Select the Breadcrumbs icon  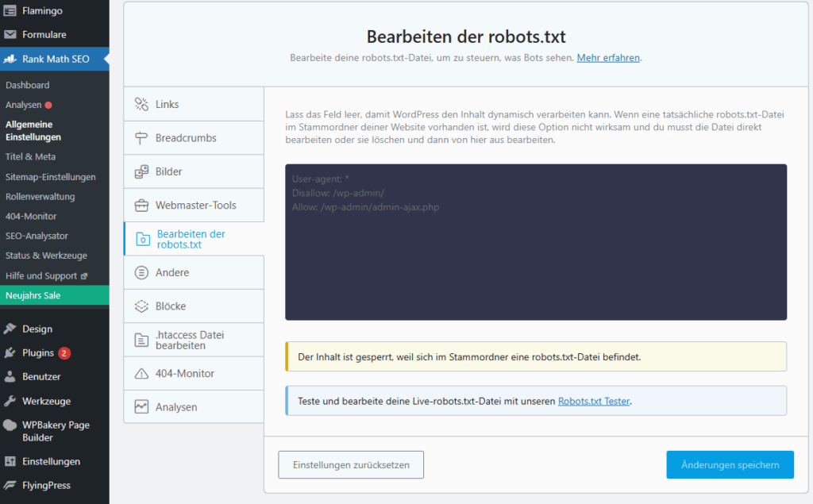(142, 137)
